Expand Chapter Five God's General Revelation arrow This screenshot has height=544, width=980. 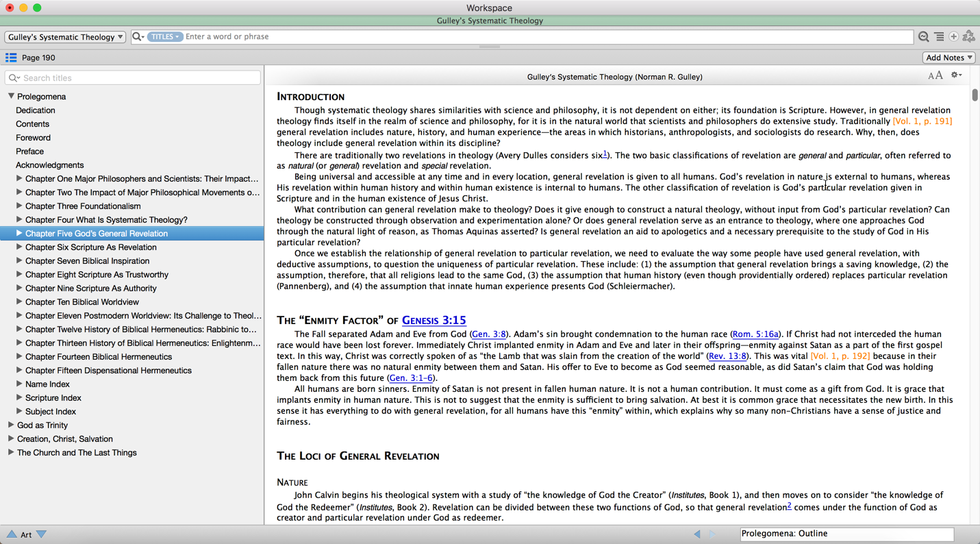[19, 233]
